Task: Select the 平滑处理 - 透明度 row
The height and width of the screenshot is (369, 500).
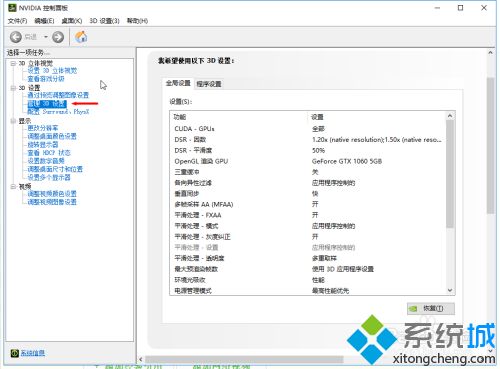Action: pyautogui.click(x=308, y=258)
